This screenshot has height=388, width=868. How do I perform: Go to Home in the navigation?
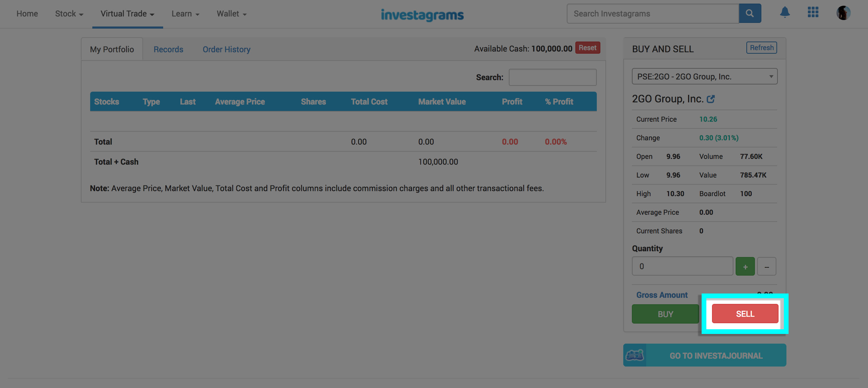point(27,14)
